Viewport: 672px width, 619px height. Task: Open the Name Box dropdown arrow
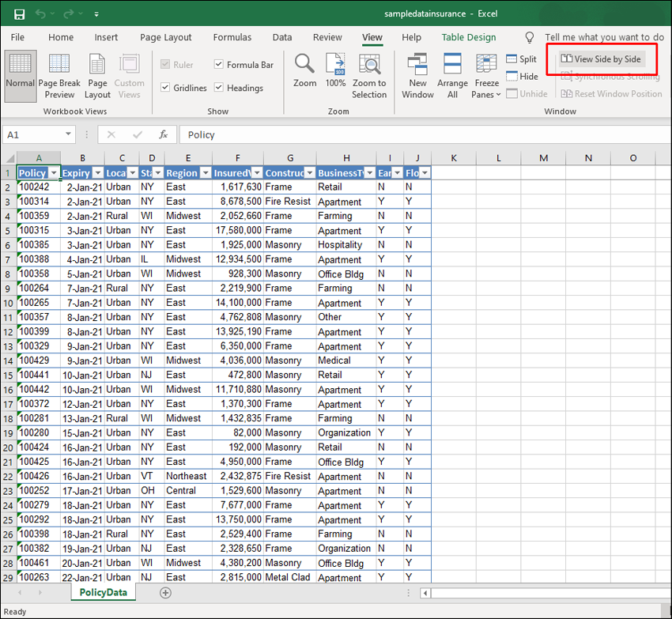pos(69,135)
